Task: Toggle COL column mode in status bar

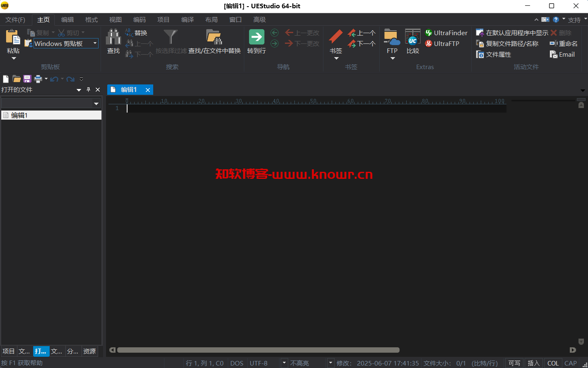Action: coord(553,363)
